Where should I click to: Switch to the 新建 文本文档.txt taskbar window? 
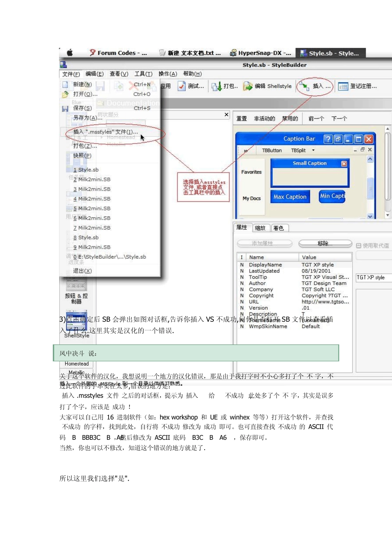[x=190, y=53]
